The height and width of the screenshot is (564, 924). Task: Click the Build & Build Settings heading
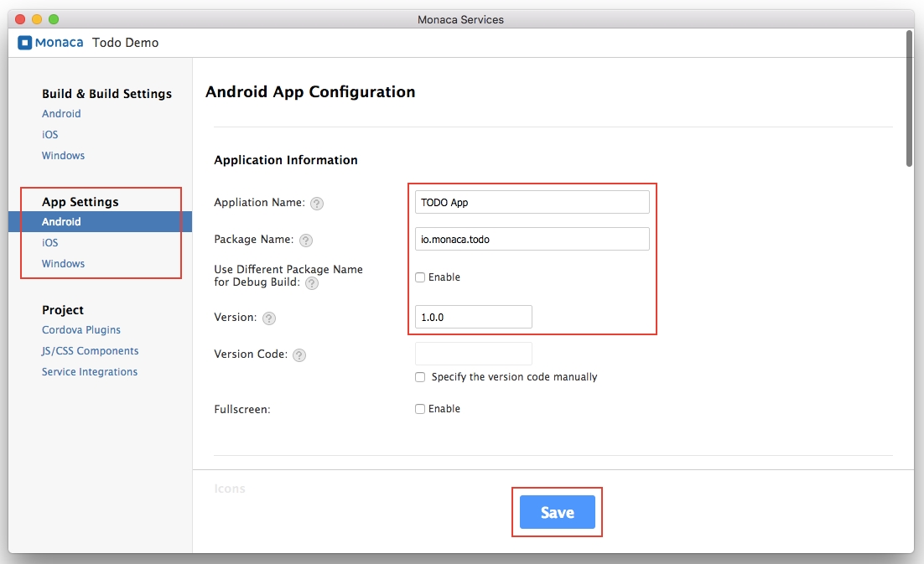(106, 94)
